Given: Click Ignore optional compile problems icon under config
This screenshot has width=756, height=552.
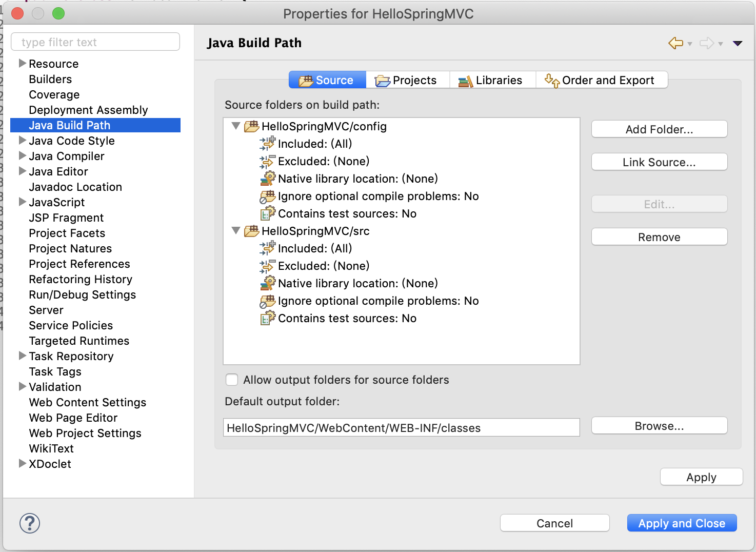Looking at the screenshot, I should 268,196.
